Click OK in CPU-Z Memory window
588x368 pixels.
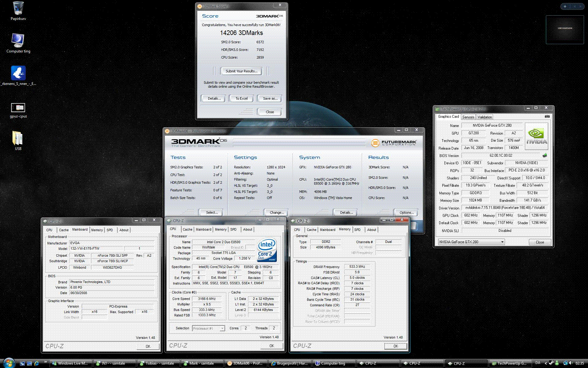pyautogui.click(x=396, y=346)
